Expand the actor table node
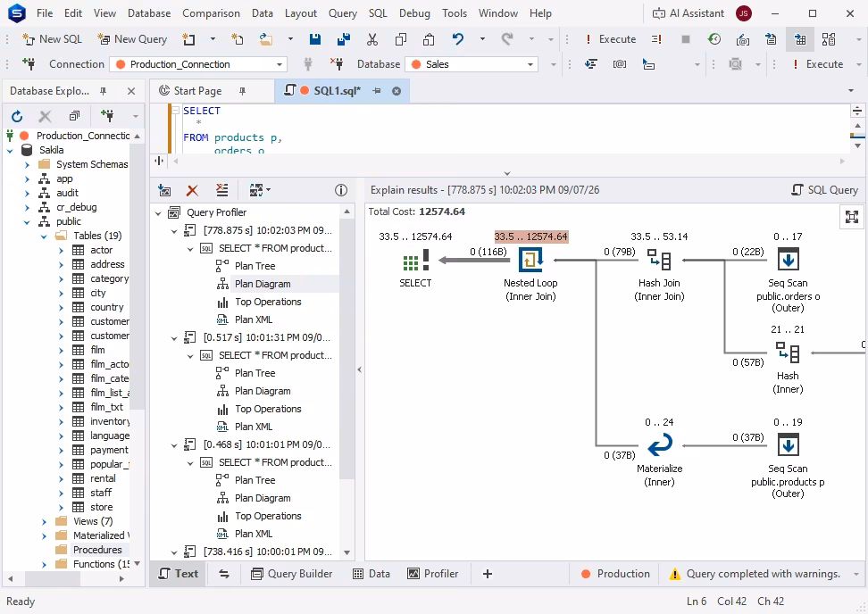 [x=61, y=251]
